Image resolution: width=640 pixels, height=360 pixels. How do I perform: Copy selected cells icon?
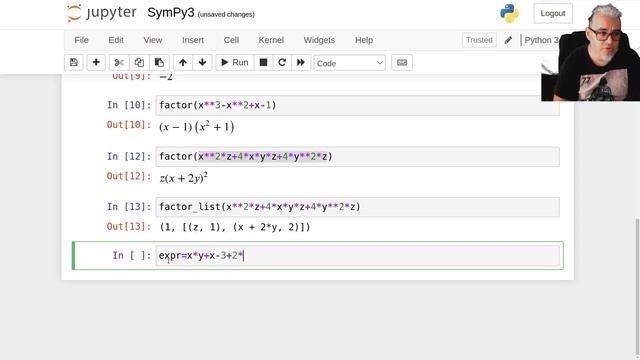click(x=139, y=62)
